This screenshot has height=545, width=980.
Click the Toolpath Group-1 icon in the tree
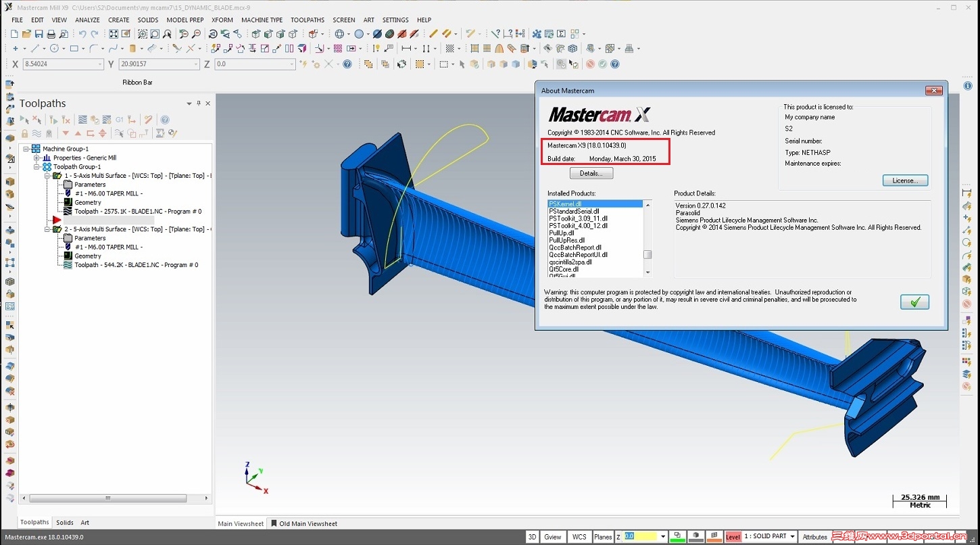click(47, 166)
